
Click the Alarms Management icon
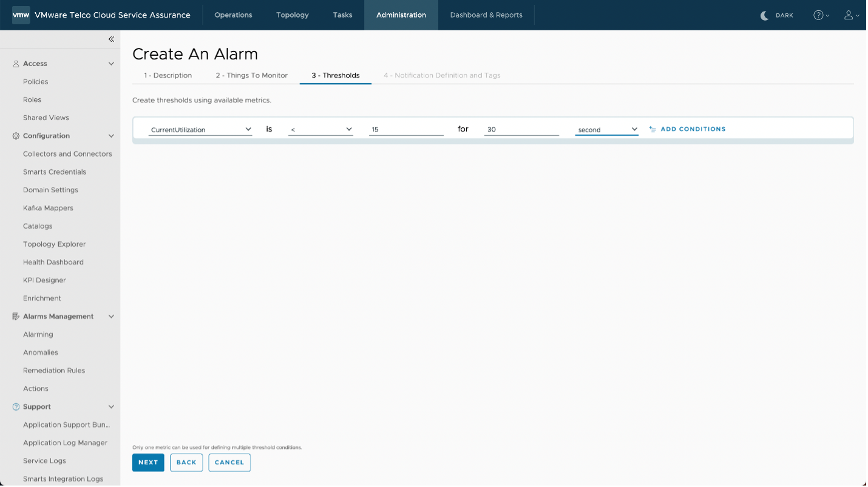[x=16, y=317]
